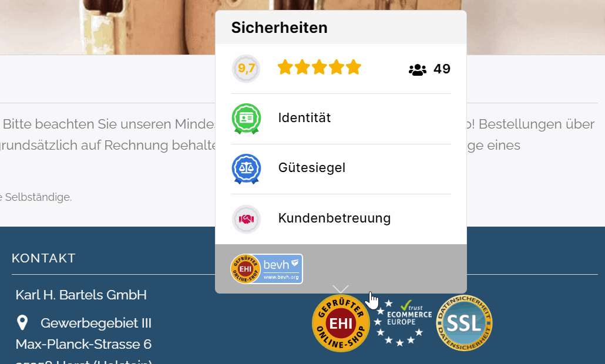Click the five gold stars rating
The image size is (605, 364).
click(x=320, y=68)
